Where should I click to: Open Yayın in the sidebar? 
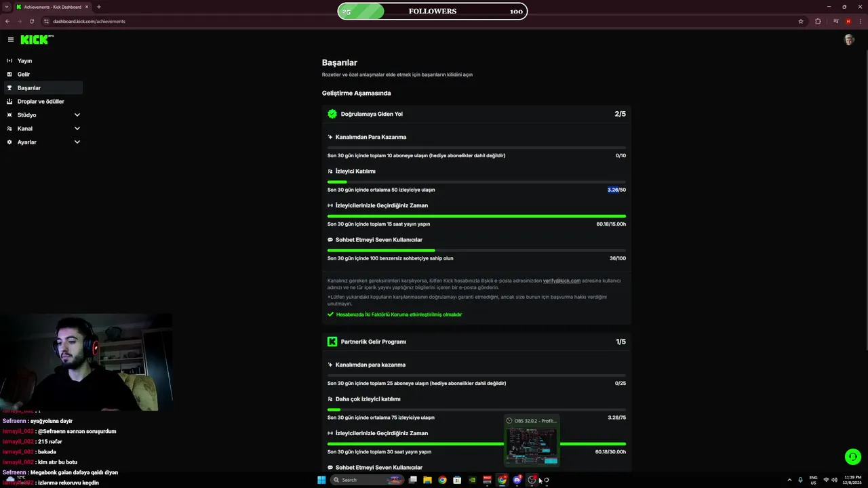point(43,61)
